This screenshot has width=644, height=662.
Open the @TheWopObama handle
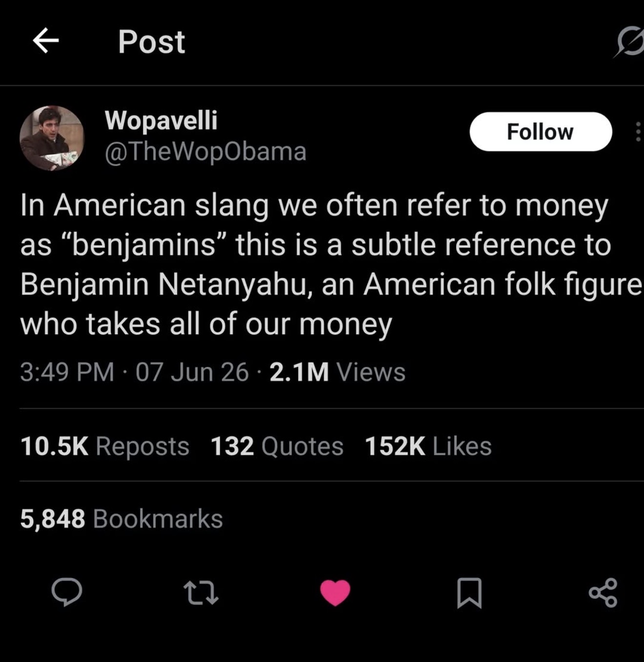tap(205, 152)
